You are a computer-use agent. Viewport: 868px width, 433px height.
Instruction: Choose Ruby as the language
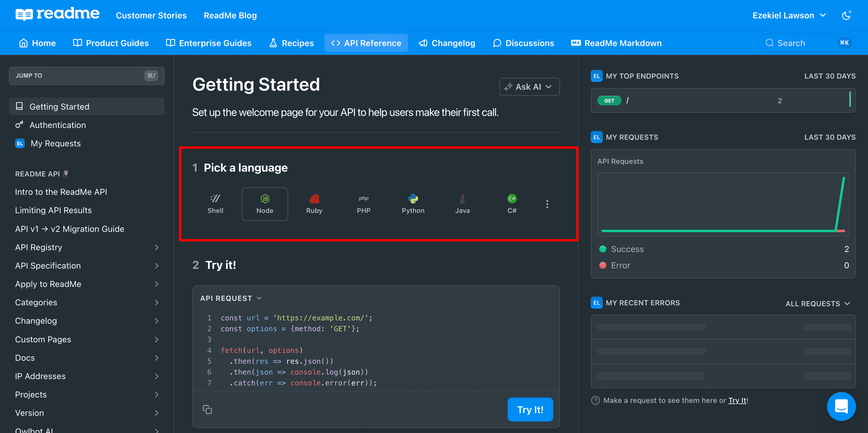[x=314, y=204]
